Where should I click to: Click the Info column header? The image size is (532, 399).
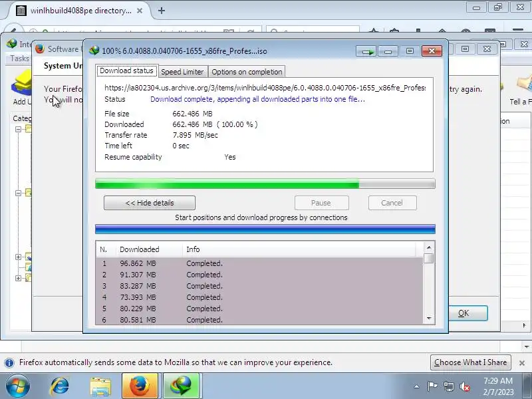click(299, 249)
